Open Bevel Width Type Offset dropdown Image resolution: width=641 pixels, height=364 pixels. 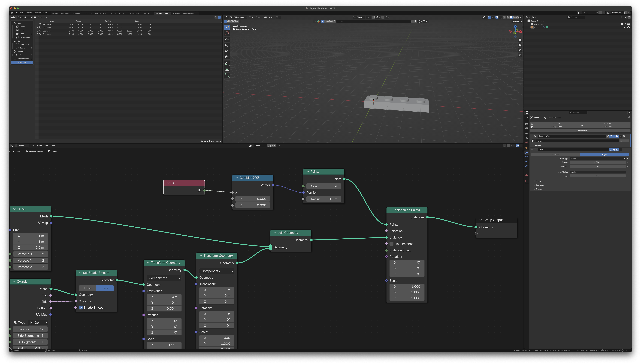pos(598,159)
